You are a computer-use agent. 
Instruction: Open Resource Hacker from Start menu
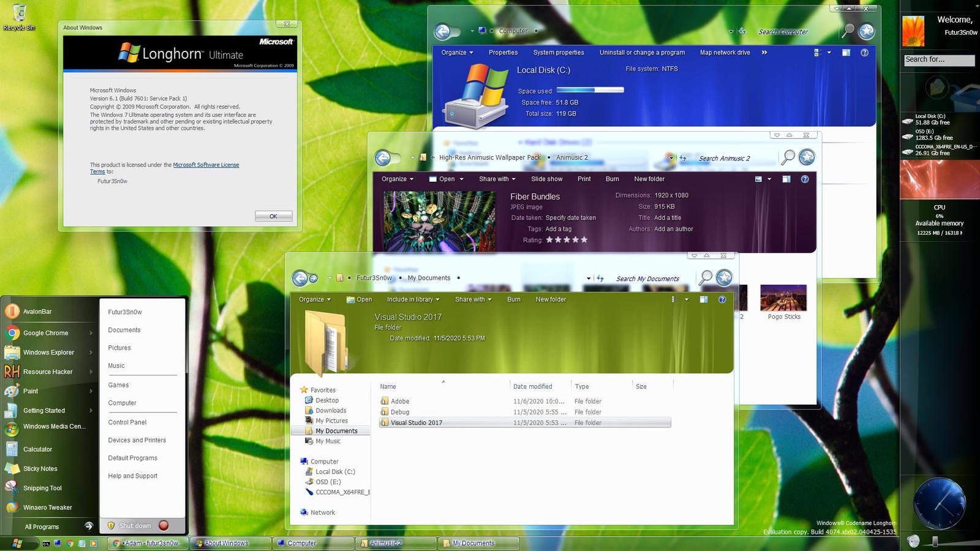point(49,372)
